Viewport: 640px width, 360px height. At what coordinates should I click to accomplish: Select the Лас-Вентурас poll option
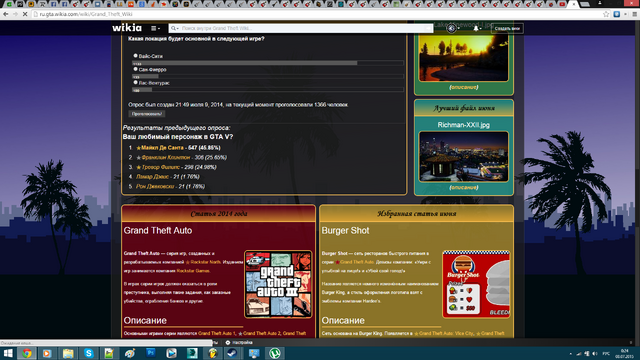point(136,82)
